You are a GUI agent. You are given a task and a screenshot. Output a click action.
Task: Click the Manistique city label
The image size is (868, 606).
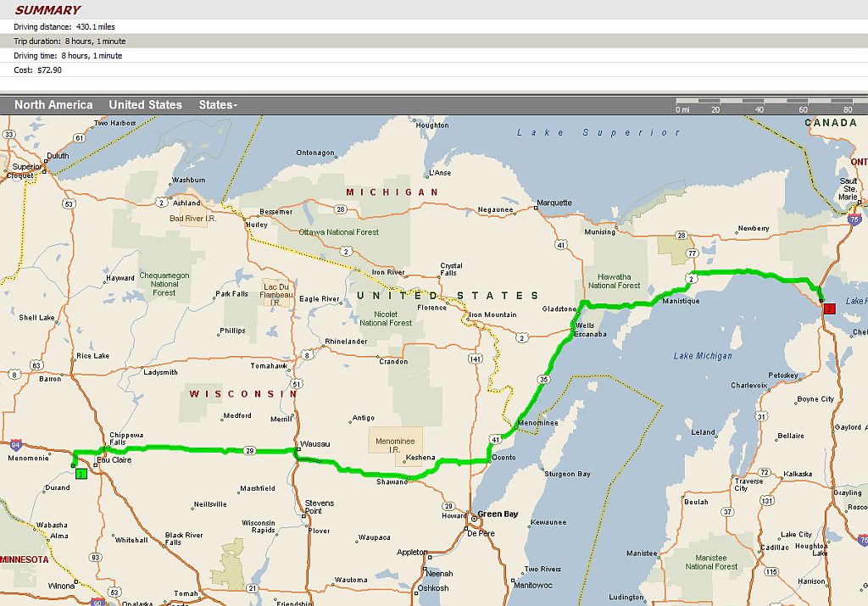[681, 301]
